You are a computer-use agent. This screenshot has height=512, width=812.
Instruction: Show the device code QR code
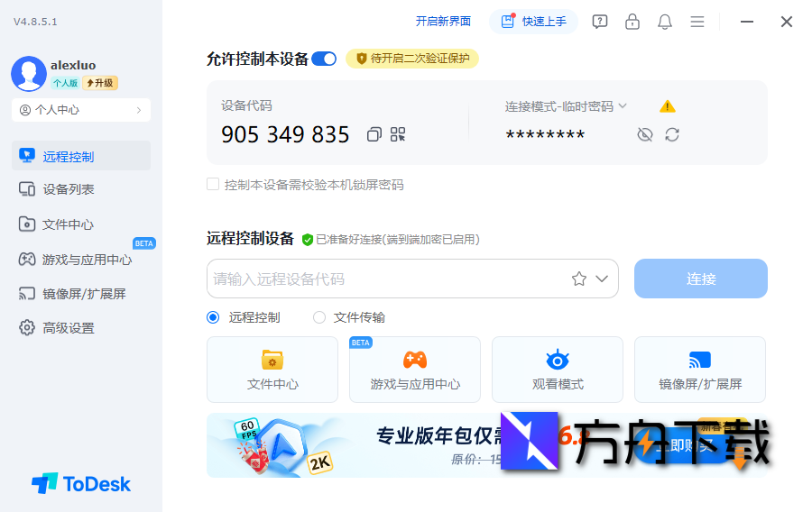tap(398, 135)
